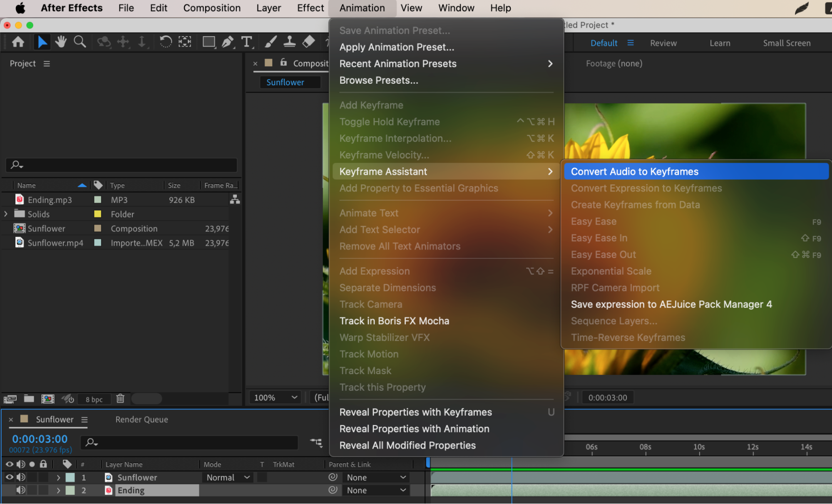Open Sunflower layer parent None dropdown
The height and width of the screenshot is (504, 832).
coord(376,477)
